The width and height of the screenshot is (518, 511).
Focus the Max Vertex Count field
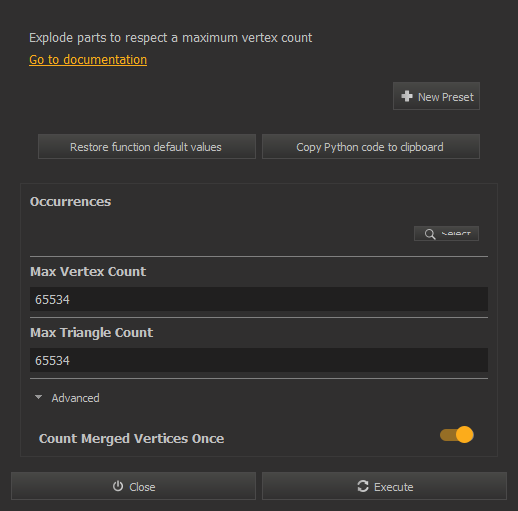(259, 299)
